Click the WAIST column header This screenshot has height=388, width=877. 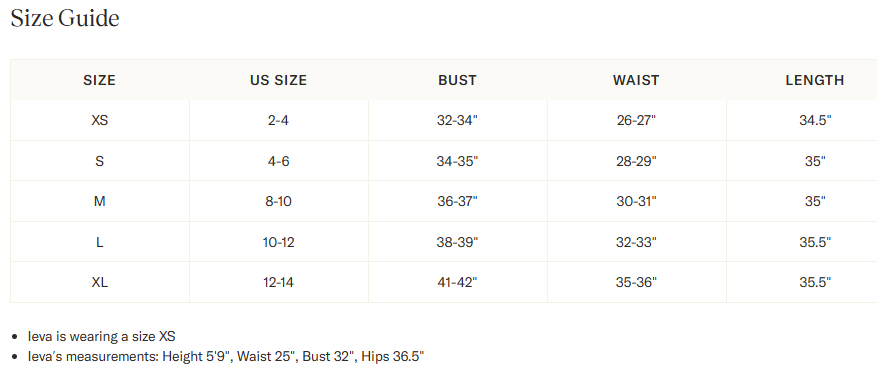(x=636, y=81)
